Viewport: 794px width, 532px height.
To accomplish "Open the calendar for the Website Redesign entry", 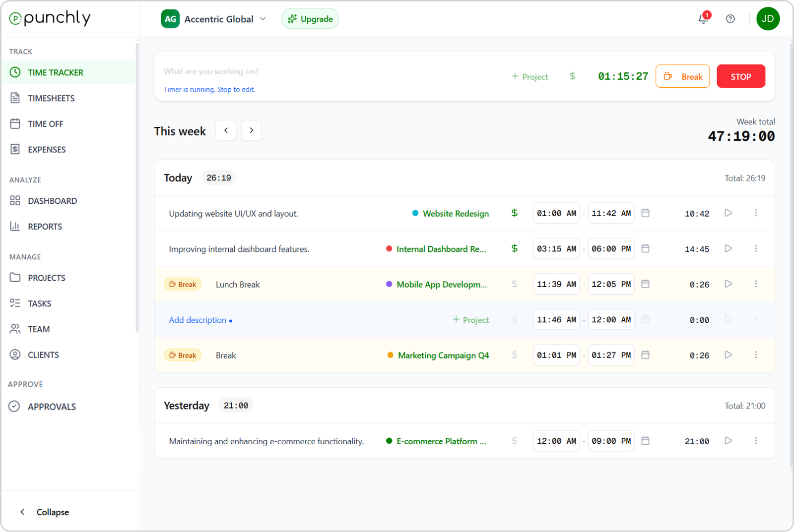I will [x=645, y=213].
